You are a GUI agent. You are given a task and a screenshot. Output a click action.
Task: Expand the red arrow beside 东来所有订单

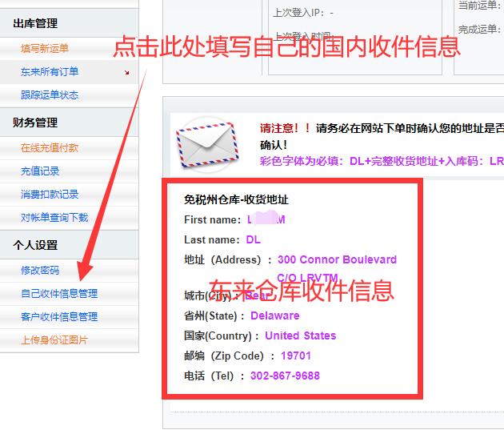pos(126,73)
